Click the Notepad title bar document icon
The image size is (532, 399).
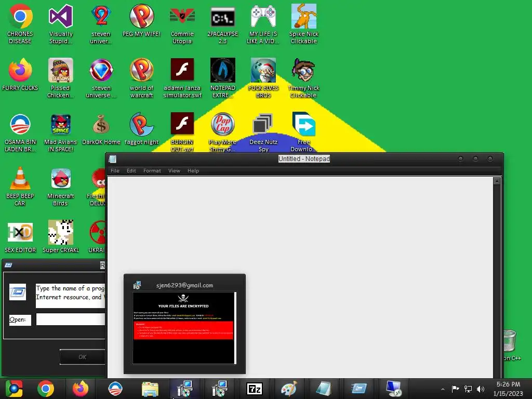(x=113, y=159)
